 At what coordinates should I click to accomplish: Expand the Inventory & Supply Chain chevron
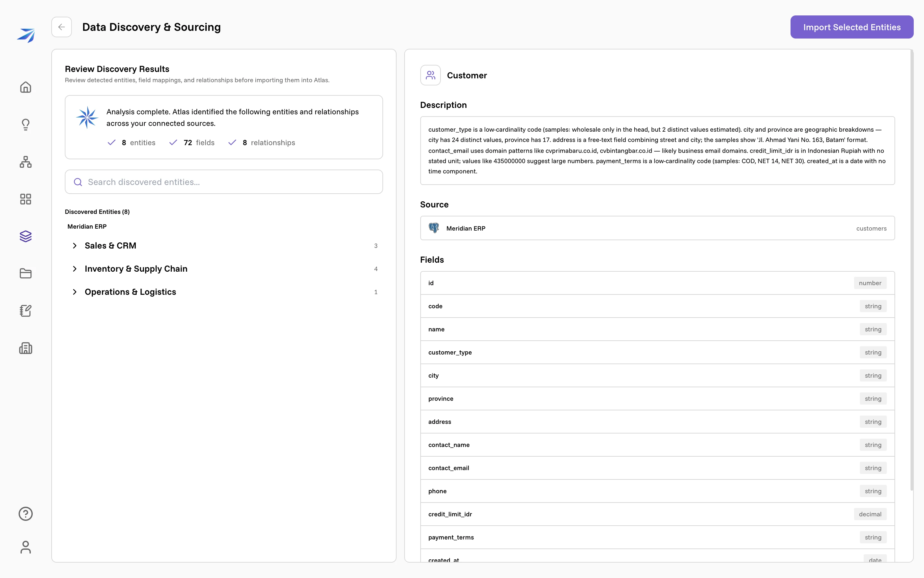click(x=75, y=269)
